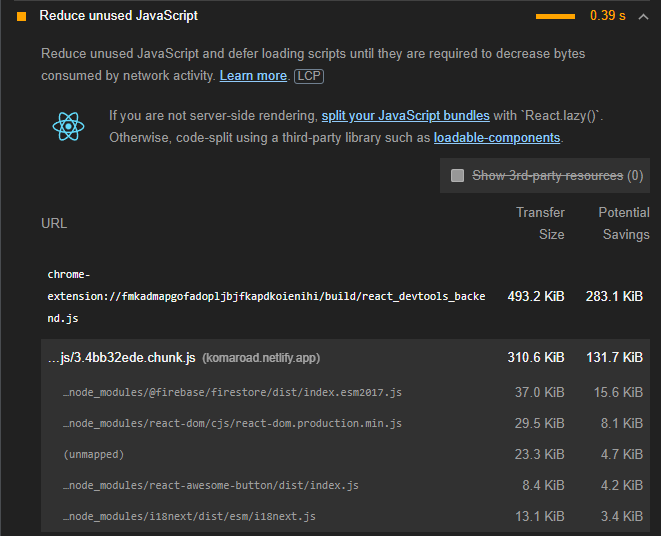Click the LCP metric badge
The width and height of the screenshot is (661, 536).
tap(309, 76)
